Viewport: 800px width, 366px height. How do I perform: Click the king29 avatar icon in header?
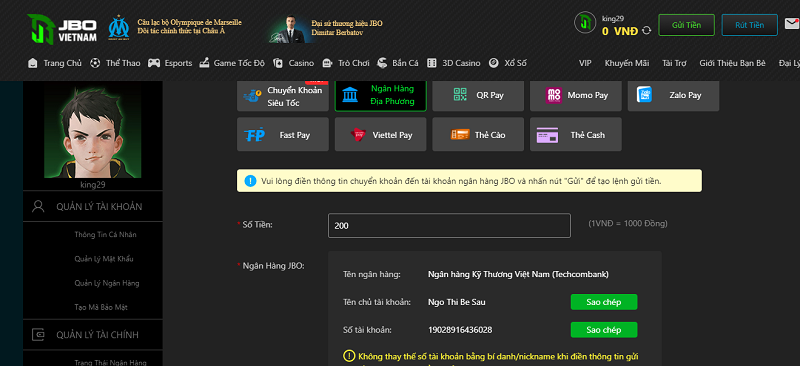coord(585,23)
